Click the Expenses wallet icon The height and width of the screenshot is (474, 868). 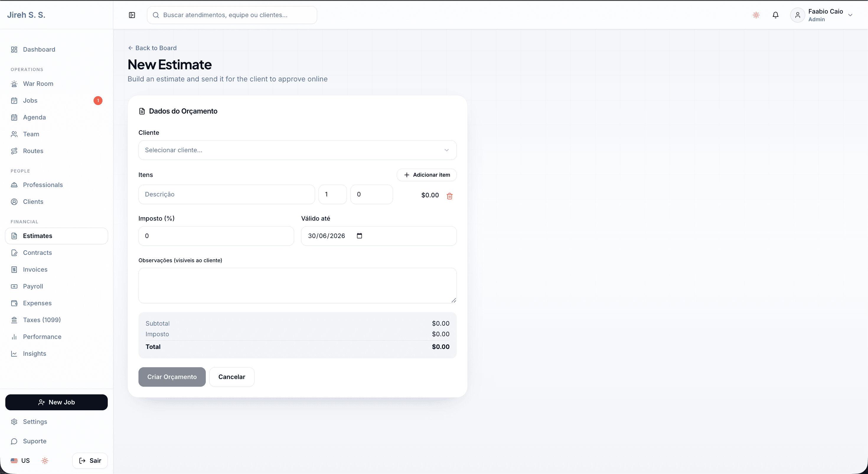(x=14, y=303)
